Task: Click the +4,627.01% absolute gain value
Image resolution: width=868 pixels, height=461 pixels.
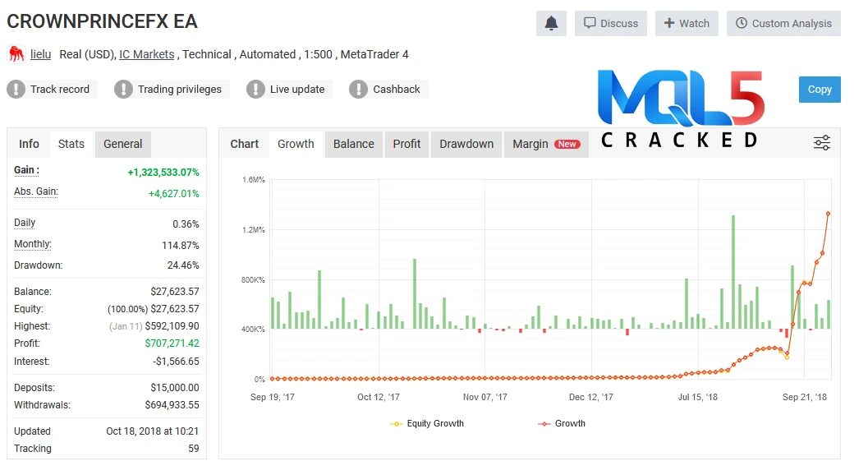Action: [x=174, y=193]
